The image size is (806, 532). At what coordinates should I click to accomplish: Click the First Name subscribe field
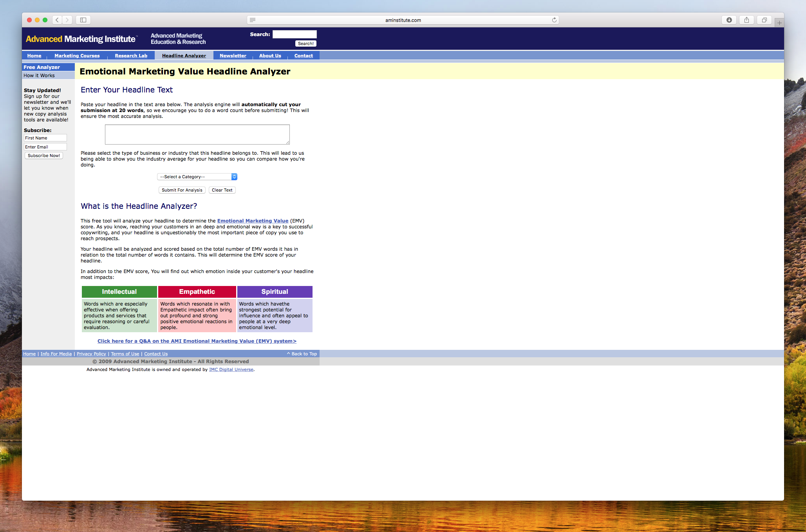pos(45,138)
